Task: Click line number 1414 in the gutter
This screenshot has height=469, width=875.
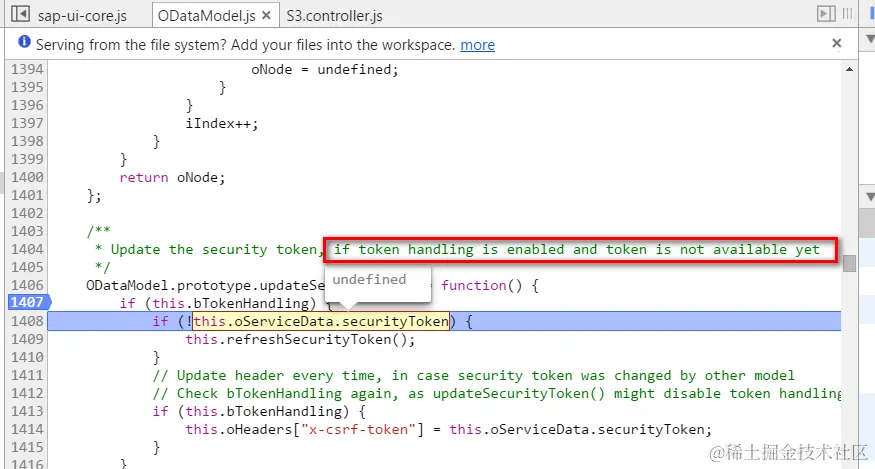Action: click(27, 429)
